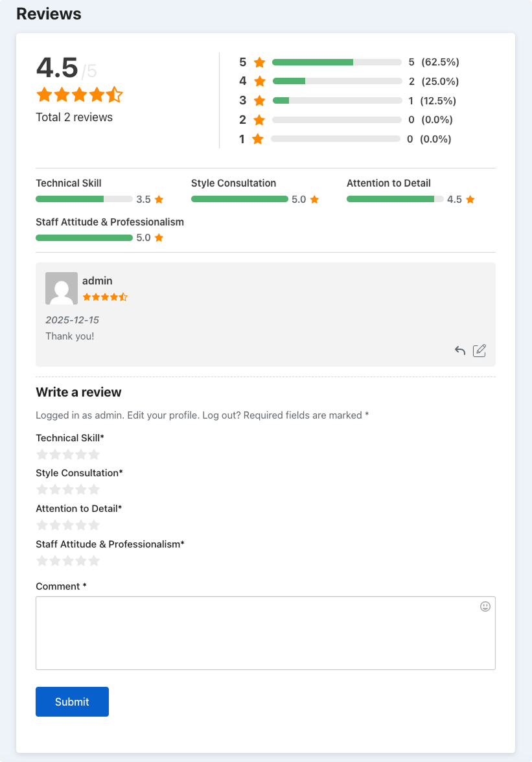Click admin's avatar image in the review card
The width and height of the screenshot is (532, 762).
[x=61, y=288]
